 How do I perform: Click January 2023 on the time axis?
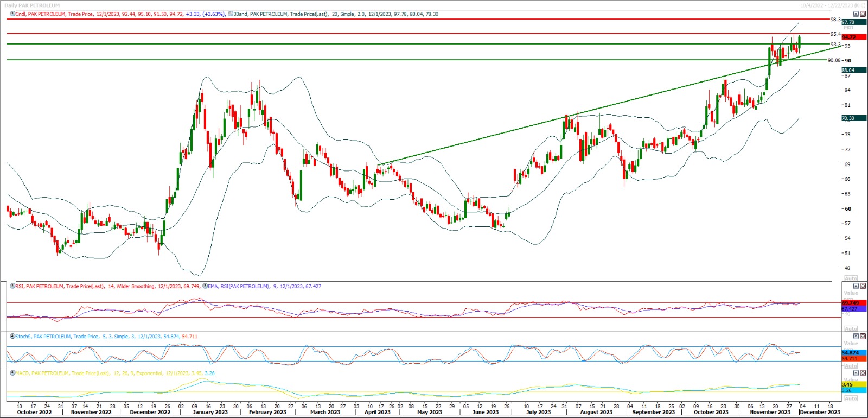click(x=210, y=412)
